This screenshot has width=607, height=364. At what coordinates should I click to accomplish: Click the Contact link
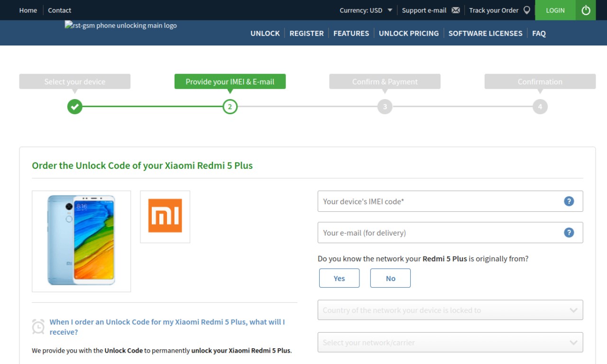click(59, 10)
